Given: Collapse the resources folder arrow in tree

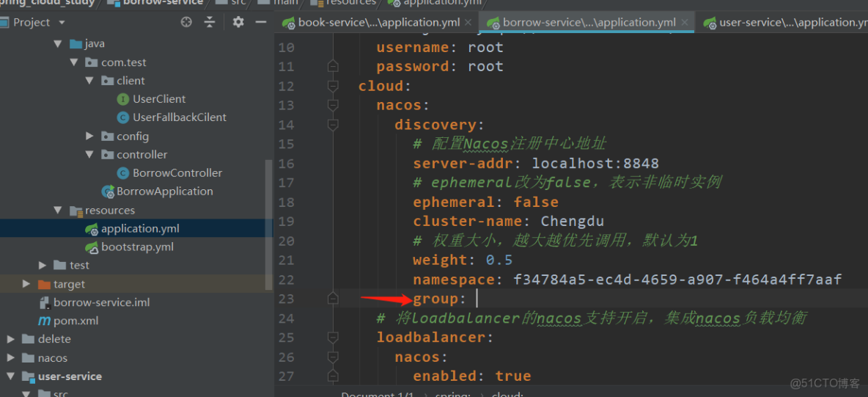Looking at the screenshot, I should (x=58, y=211).
